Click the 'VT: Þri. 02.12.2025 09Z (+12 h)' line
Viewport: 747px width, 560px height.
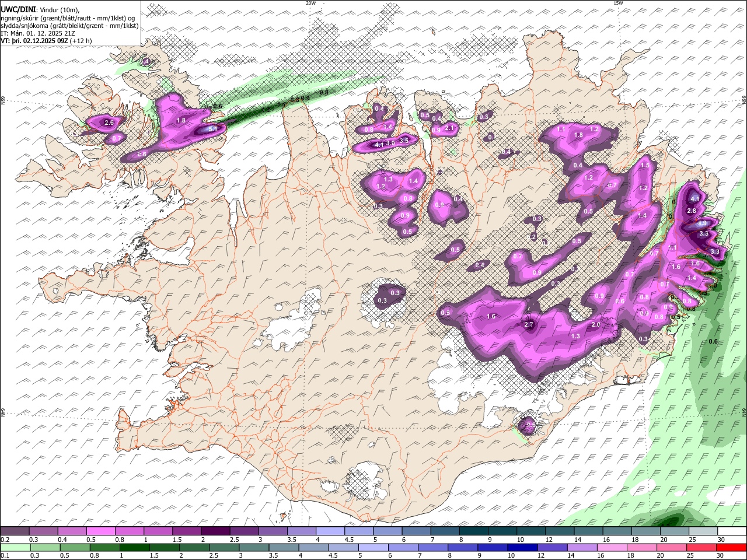pos(46,41)
